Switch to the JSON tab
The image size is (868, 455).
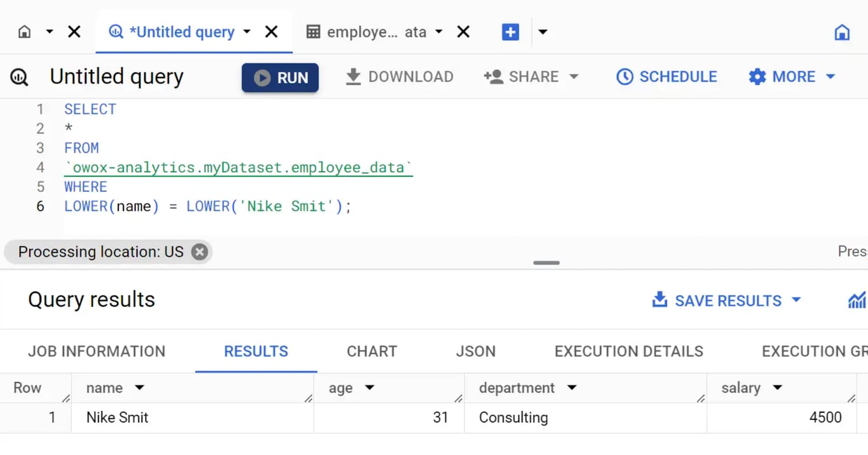click(x=475, y=351)
